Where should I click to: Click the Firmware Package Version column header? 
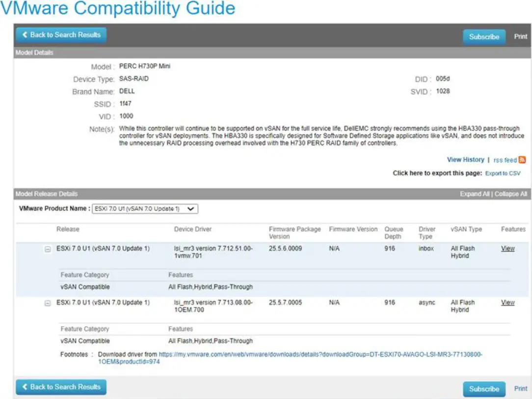295,232
